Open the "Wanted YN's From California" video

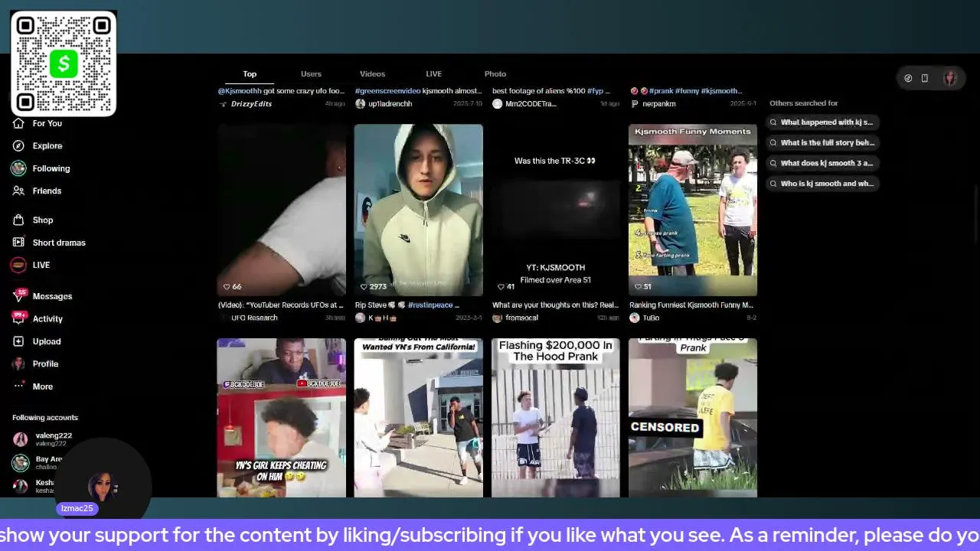(x=419, y=418)
